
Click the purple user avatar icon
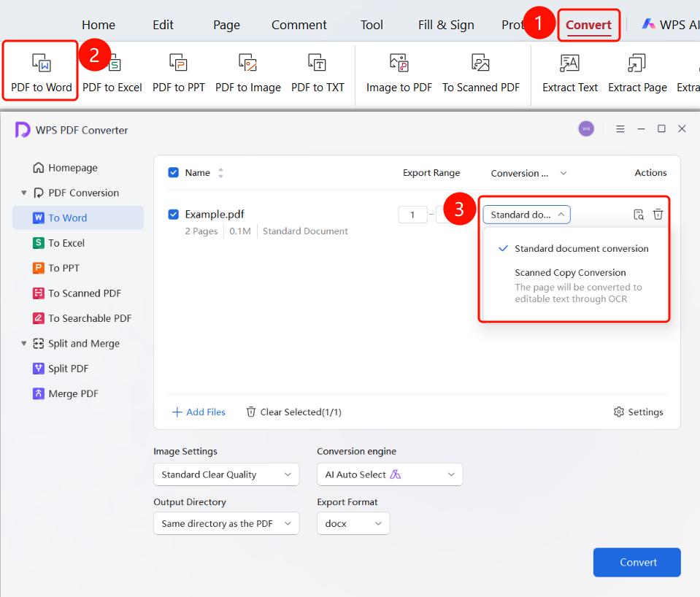pos(586,129)
